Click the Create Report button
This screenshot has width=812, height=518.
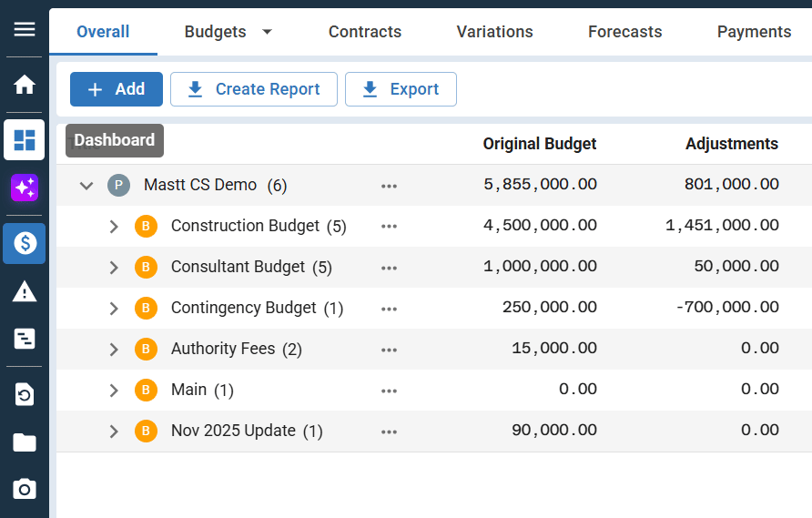click(x=254, y=89)
